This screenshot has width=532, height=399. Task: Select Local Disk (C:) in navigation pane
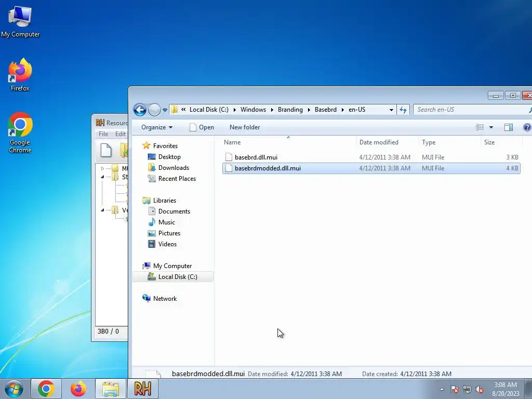[173, 277]
